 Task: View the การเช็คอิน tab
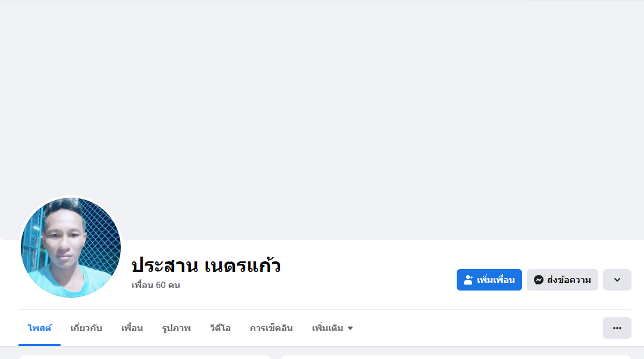point(271,328)
